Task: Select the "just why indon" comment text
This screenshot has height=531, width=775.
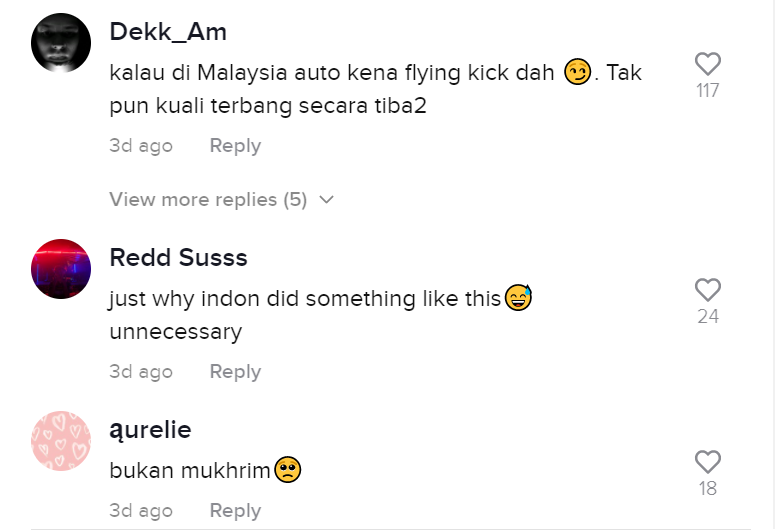Action: pyautogui.click(x=305, y=299)
